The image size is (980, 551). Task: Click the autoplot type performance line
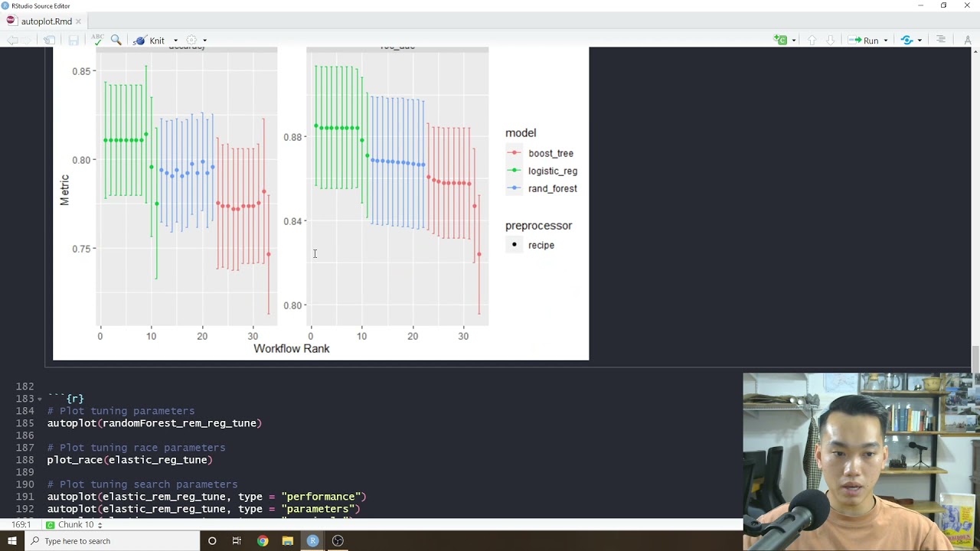point(207,497)
